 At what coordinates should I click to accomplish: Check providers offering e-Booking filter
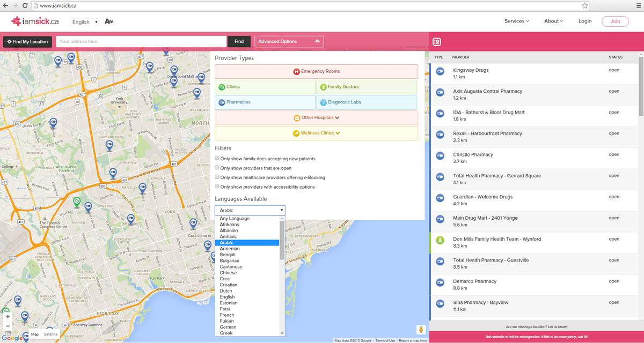point(217,177)
